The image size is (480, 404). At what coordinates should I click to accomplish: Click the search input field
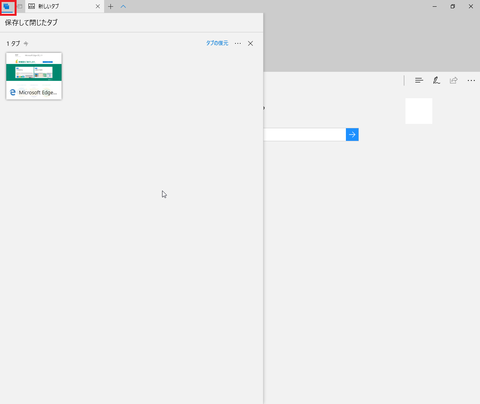(305, 135)
